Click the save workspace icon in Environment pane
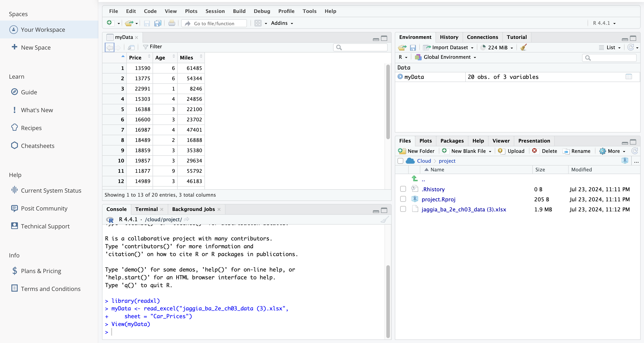Image resolution: width=644 pixels, height=343 pixels. [x=413, y=47]
